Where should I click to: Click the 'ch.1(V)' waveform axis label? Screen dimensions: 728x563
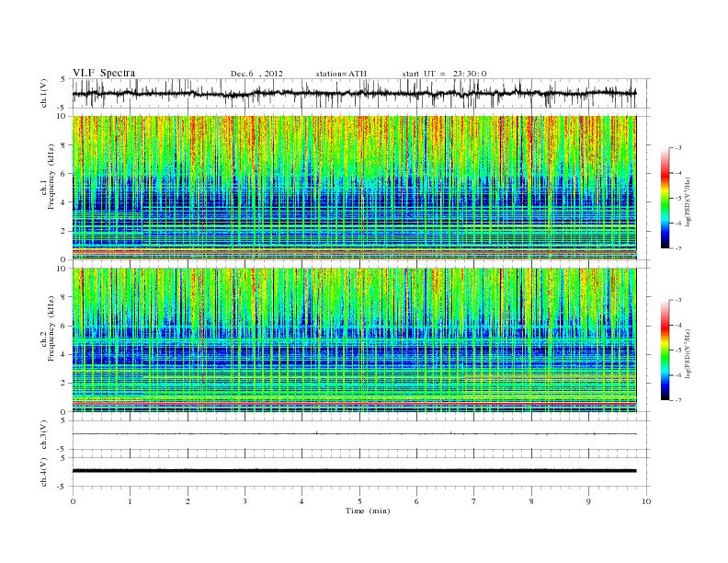coord(44,93)
